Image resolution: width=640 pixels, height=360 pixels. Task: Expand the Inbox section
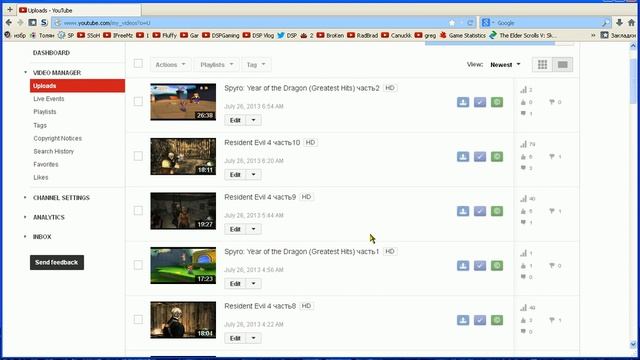click(42, 237)
